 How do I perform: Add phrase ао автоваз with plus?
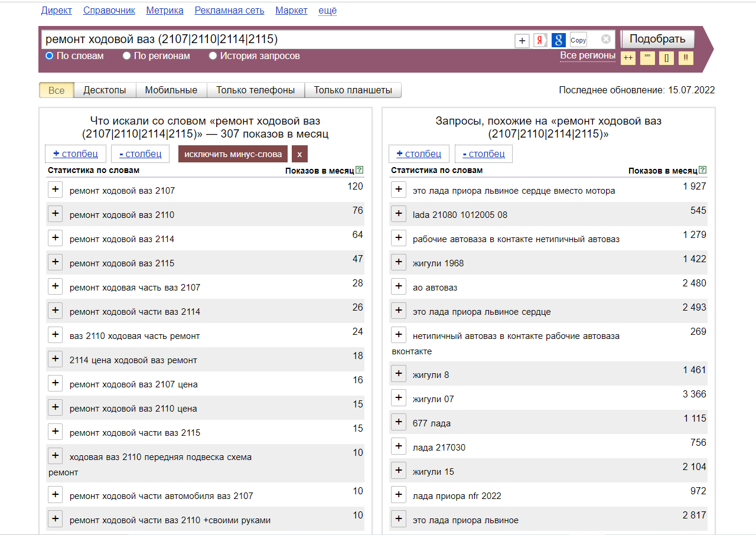coord(399,286)
